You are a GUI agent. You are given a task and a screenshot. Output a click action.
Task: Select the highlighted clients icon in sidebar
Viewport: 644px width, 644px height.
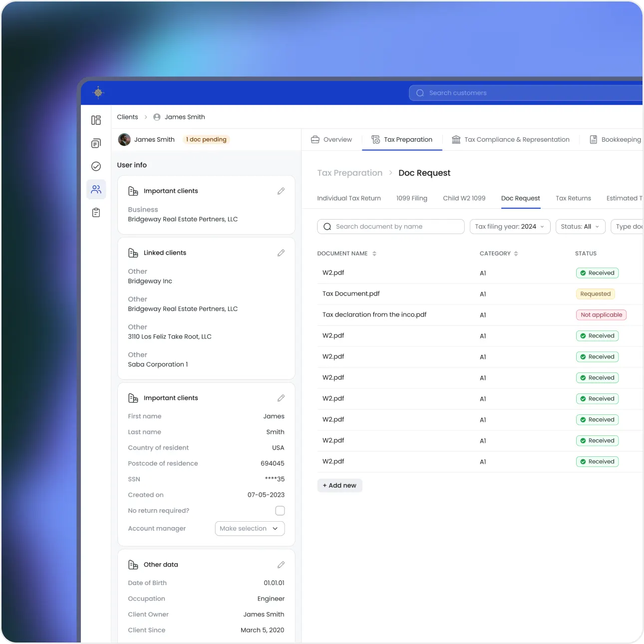click(x=96, y=189)
